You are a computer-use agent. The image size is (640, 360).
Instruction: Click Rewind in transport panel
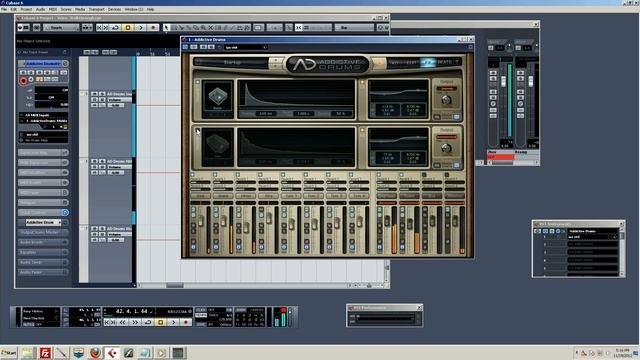[122, 322]
